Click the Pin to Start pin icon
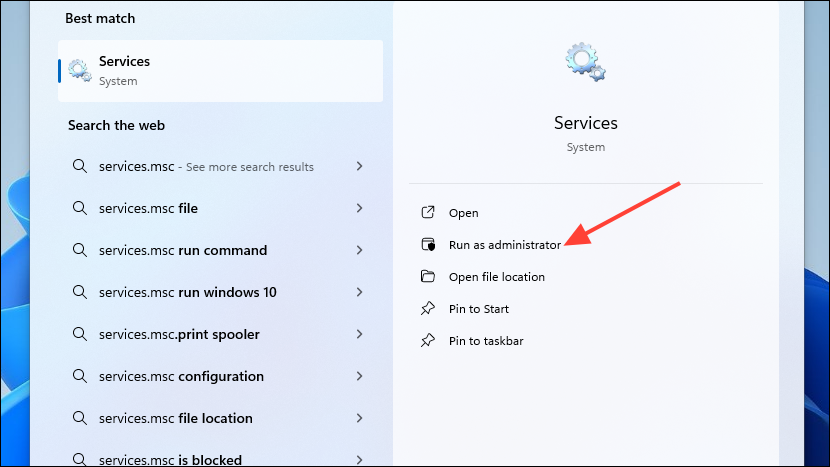The image size is (830, 467). click(428, 309)
